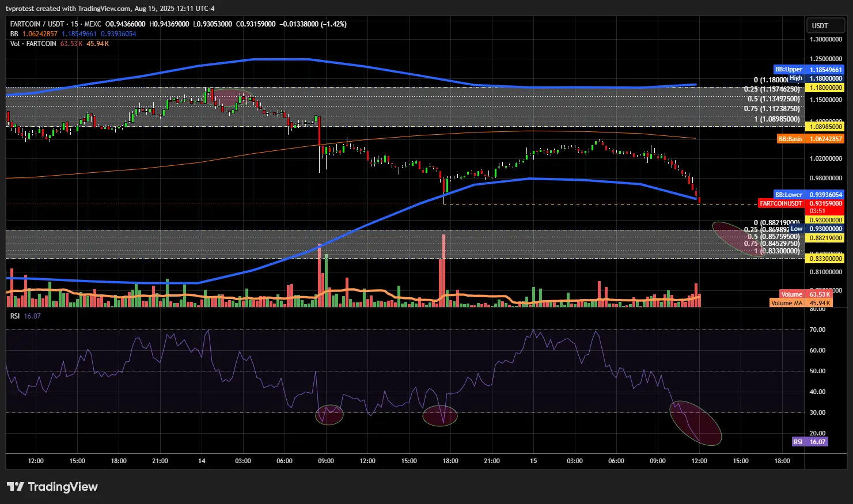The image size is (853, 504).
Task: Click orange BB legend value 1.06242857
Action: coord(40,34)
